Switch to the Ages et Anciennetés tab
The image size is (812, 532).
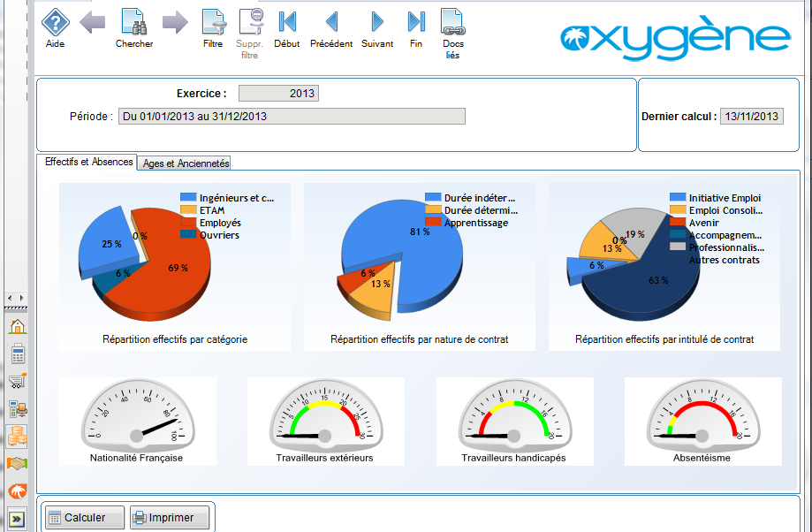point(183,163)
